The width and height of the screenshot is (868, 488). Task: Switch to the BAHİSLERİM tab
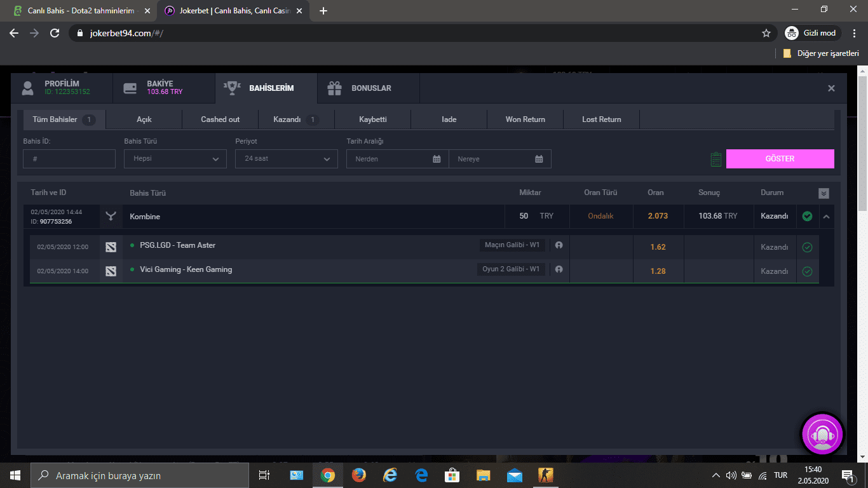[266, 88]
